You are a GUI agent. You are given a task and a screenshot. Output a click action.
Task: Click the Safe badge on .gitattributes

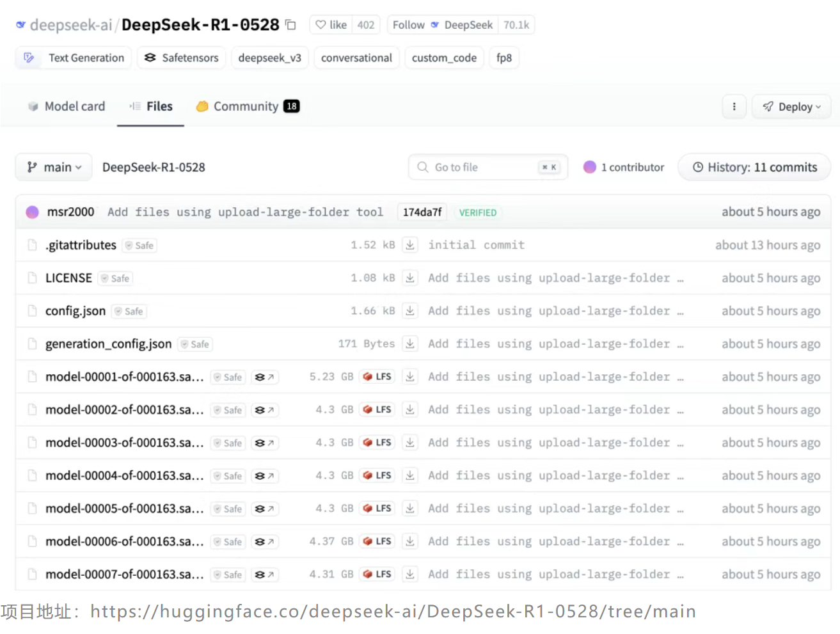click(x=139, y=246)
